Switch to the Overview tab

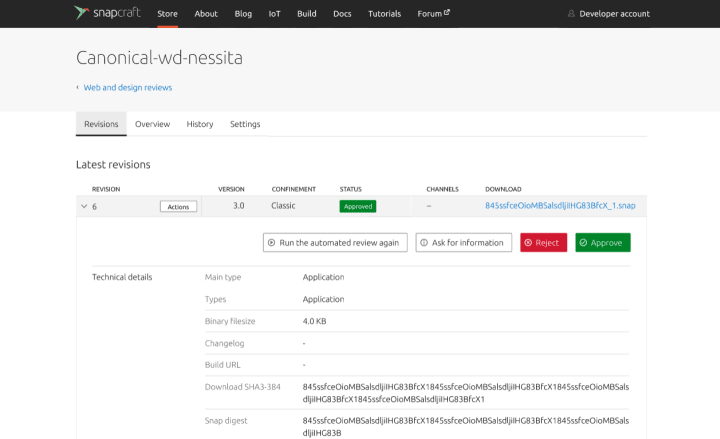click(152, 124)
